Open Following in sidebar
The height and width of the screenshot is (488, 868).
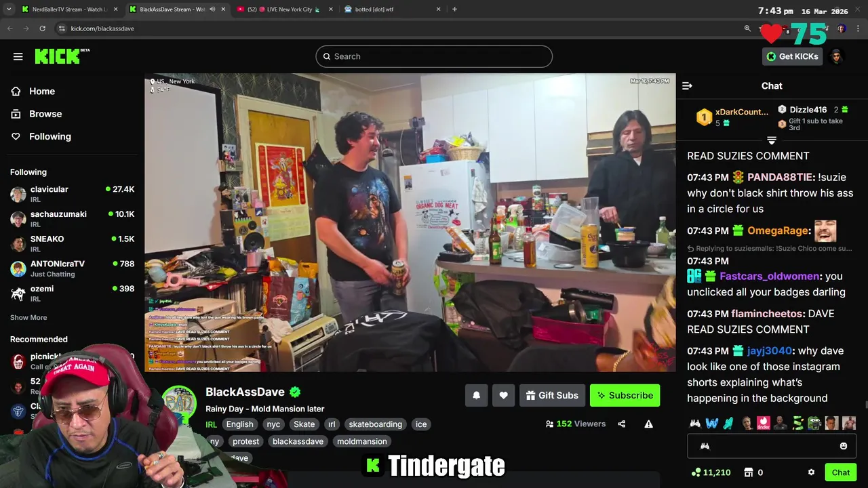pyautogui.click(x=50, y=136)
